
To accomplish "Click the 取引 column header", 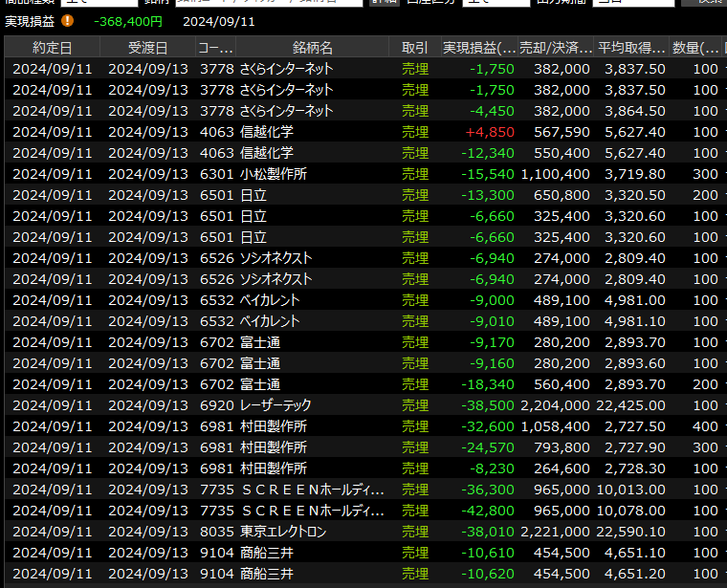I will [x=415, y=48].
